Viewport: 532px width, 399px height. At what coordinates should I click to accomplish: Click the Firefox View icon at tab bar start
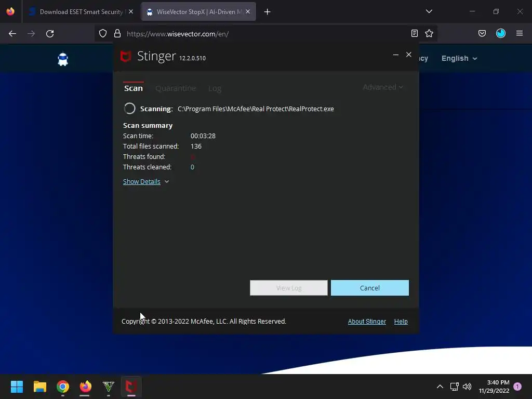10,11
